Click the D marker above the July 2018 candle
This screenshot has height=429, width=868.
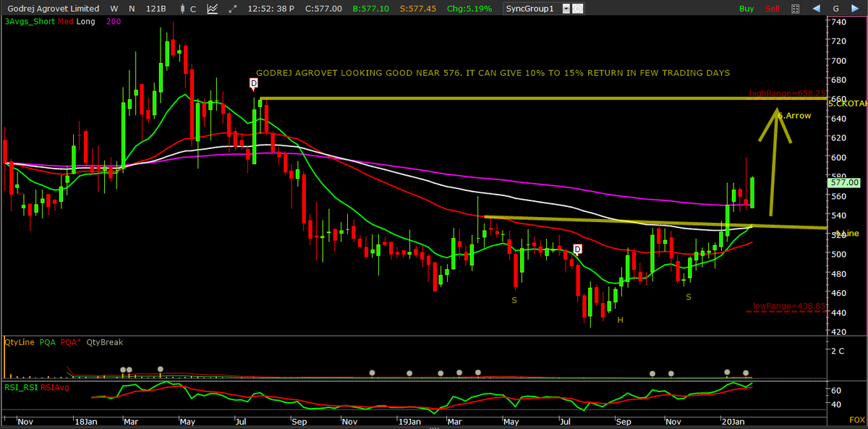(x=253, y=84)
